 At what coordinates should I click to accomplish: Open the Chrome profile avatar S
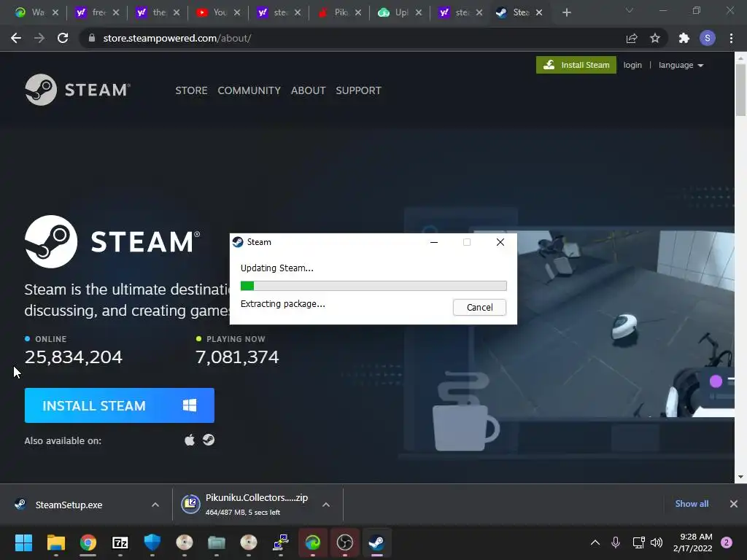(x=708, y=38)
